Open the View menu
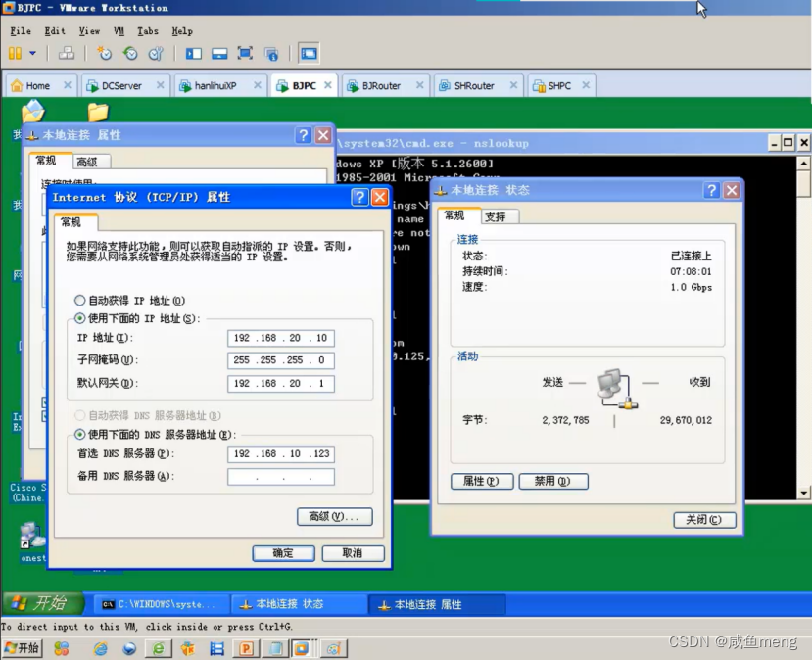This screenshot has height=660, width=812. [89, 31]
